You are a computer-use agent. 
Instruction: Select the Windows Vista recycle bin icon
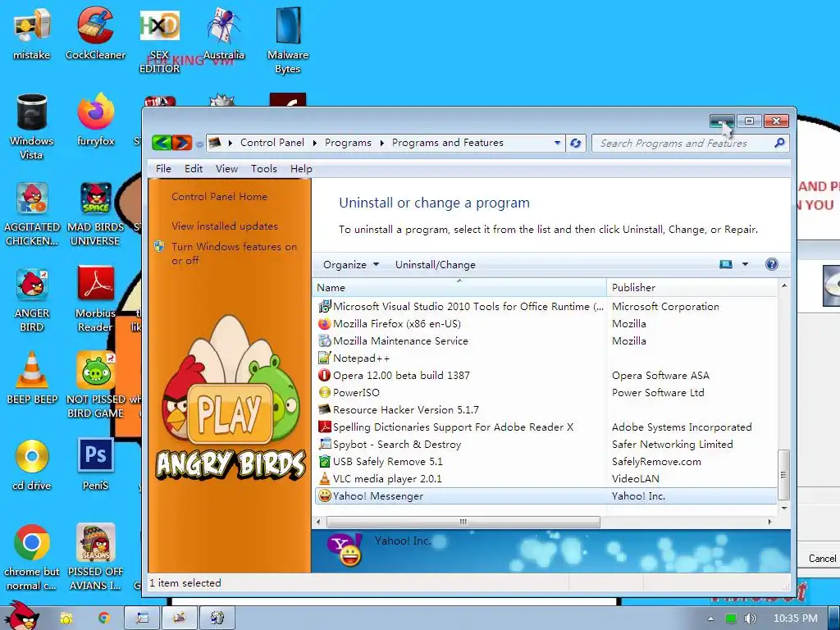coord(32,126)
